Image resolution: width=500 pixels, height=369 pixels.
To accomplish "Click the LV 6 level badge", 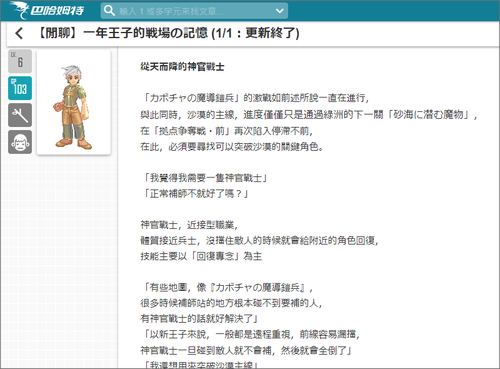I will pos(20,61).
